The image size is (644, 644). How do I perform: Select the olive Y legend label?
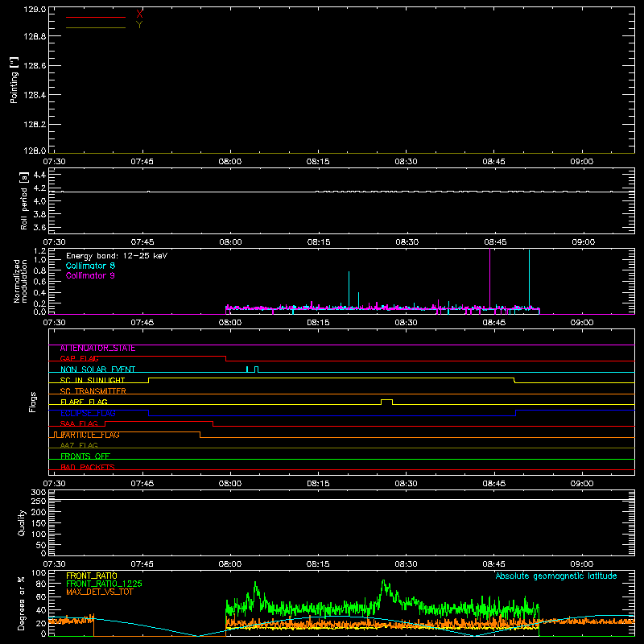coord(139,25)
